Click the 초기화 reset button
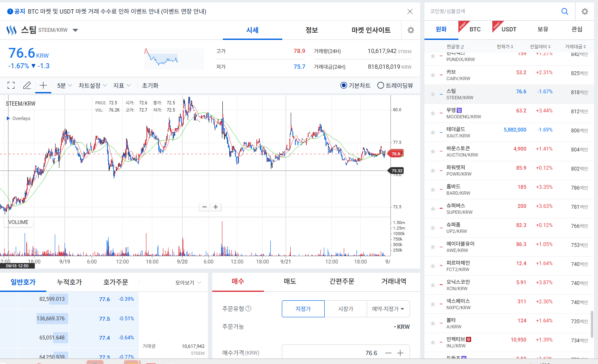Image resolution: width=598 pixels, height=364 pixels. click(x=150, y=85)
